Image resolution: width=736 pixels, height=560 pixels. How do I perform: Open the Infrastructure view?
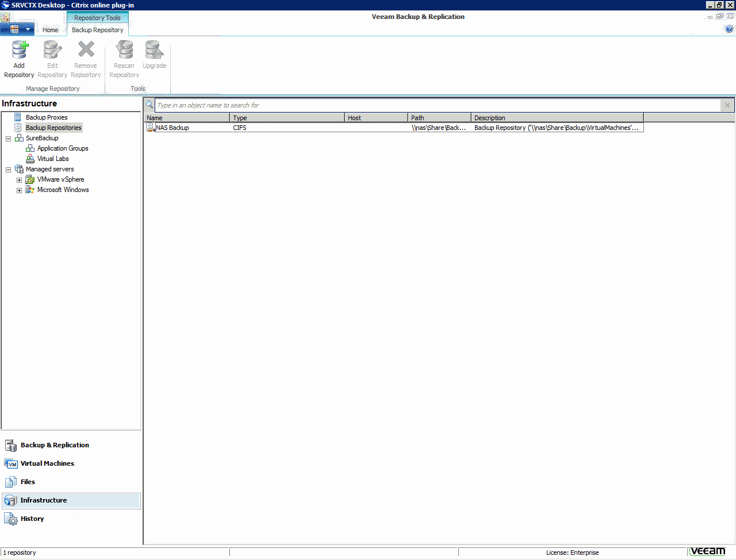tap(71, 500)
